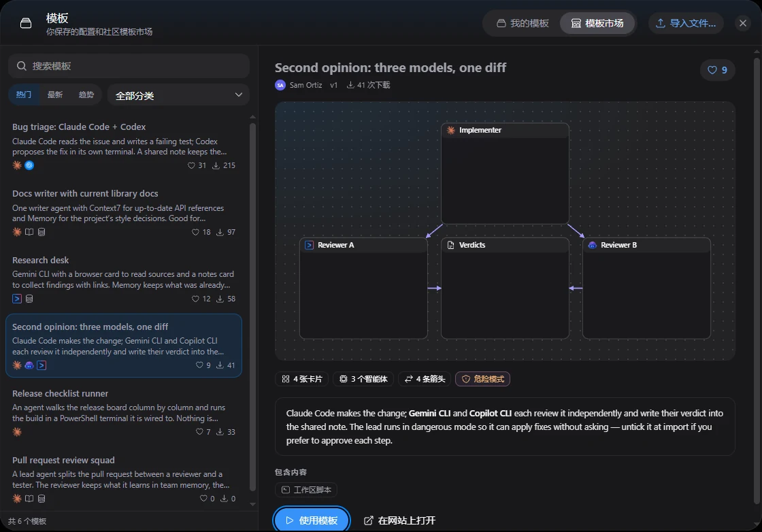Click the download icon beside 41 次下载

click(350, 85)
